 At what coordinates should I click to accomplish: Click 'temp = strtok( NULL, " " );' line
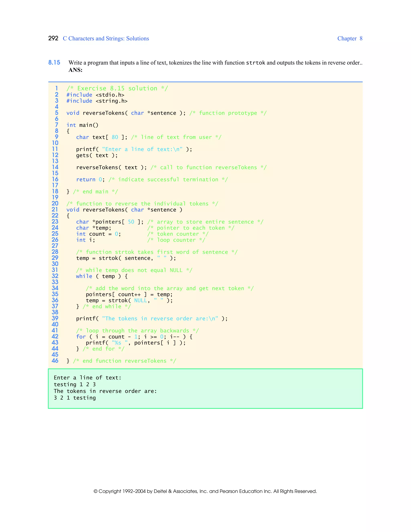pyautogui.click(x=129, y=301)
